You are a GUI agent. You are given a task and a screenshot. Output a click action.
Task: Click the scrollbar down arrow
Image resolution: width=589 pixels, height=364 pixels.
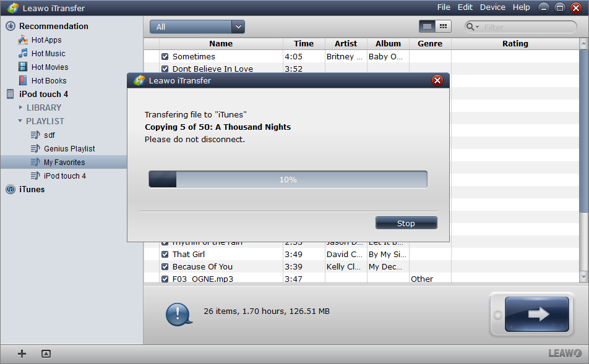[x=583, y=277]
